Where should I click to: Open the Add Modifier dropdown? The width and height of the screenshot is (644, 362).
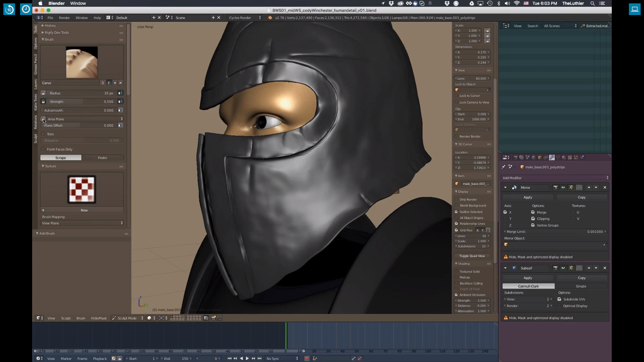(555, 178)
